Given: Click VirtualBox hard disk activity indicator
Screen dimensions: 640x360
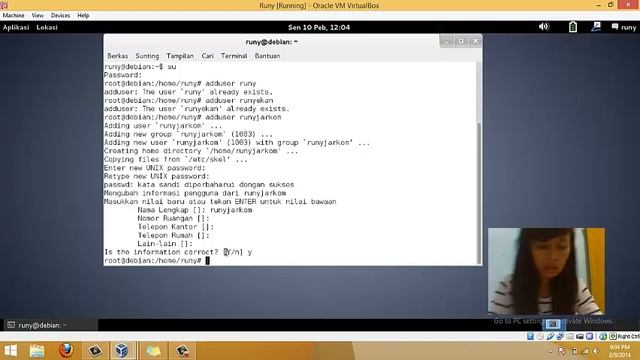Looking at the screenshot, I should pyautogui.click(x=530, y=336).
